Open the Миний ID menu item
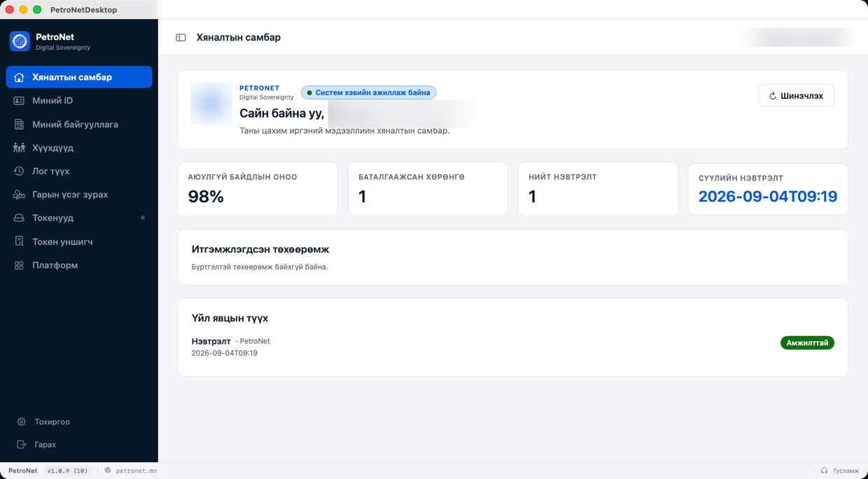 [79, 101]
